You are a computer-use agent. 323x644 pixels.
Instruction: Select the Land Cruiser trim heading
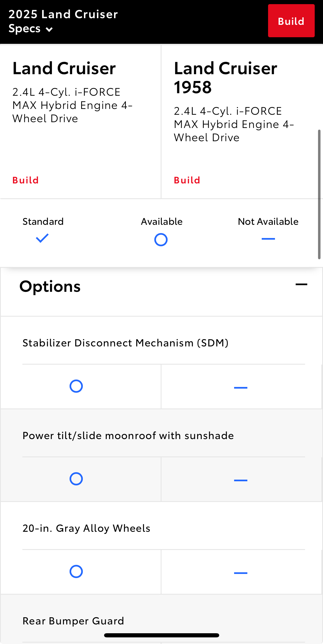tap(64, 68)
